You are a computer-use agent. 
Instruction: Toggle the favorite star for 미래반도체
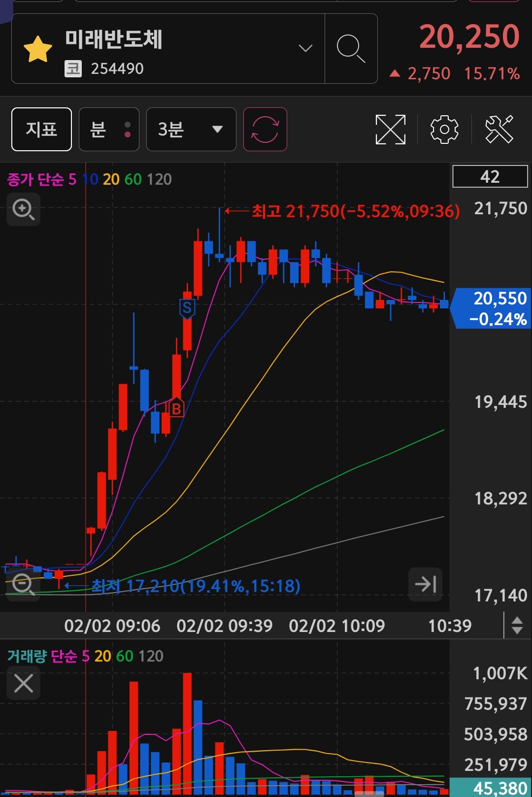(38, 49)
